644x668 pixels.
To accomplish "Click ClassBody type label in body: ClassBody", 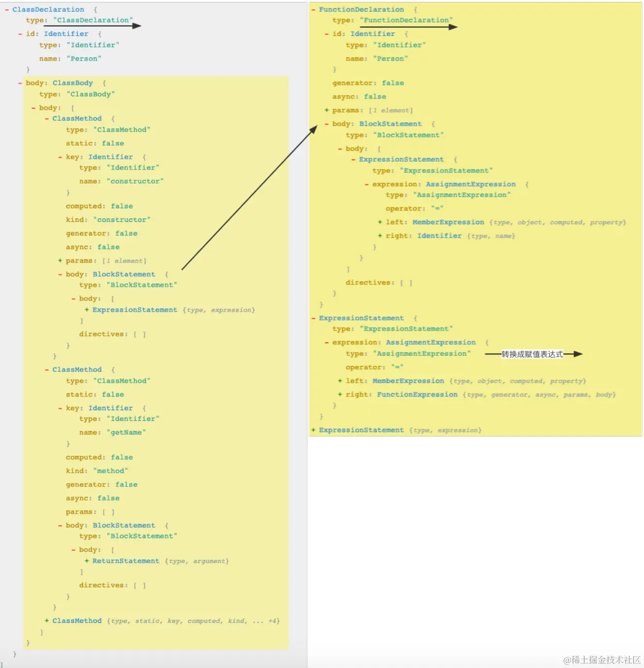I will 73,83.
